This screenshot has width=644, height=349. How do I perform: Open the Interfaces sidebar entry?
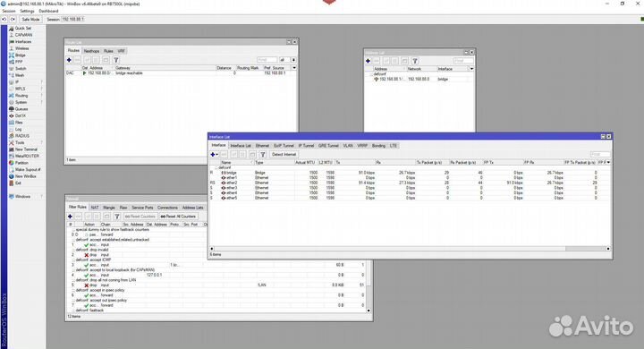click(x=22, y=42)
